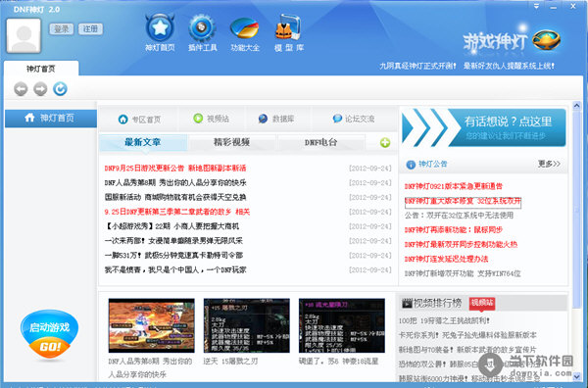Open article 我不是愤青，我只是个中国人

tap(175, 269)
